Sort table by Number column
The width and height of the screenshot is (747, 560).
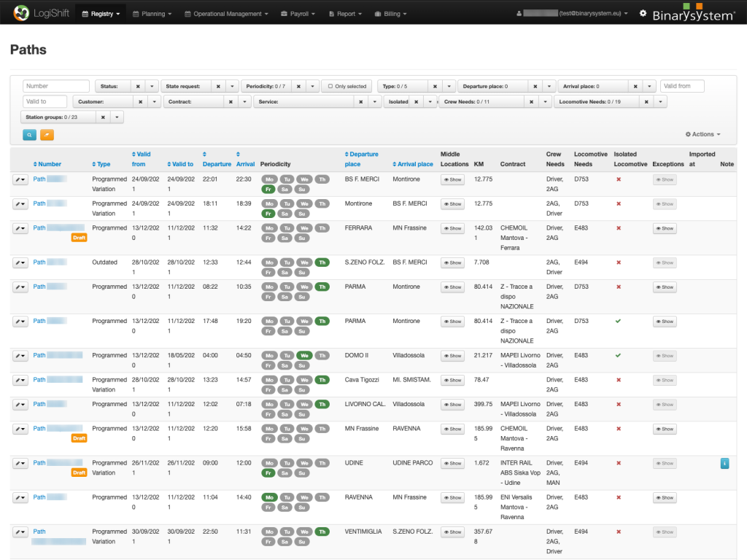(x=47, y=164)
